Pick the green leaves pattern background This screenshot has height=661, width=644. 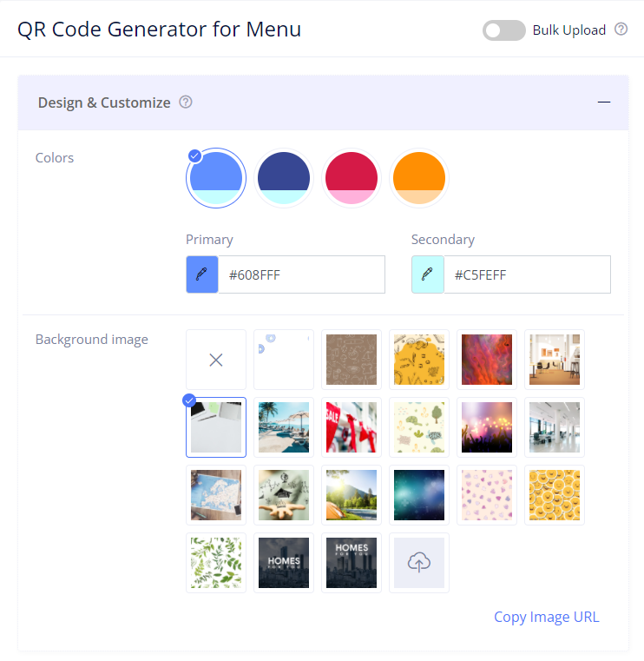click(x=216, y=563)
